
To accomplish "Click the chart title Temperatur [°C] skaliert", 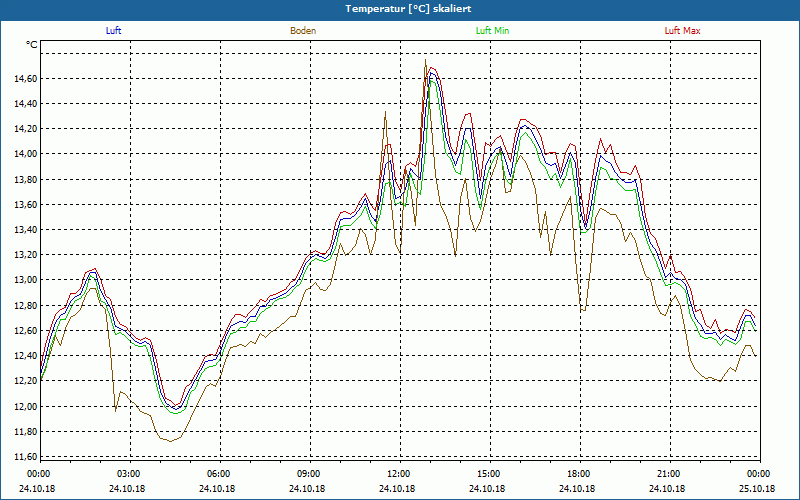I will (408, 9).
